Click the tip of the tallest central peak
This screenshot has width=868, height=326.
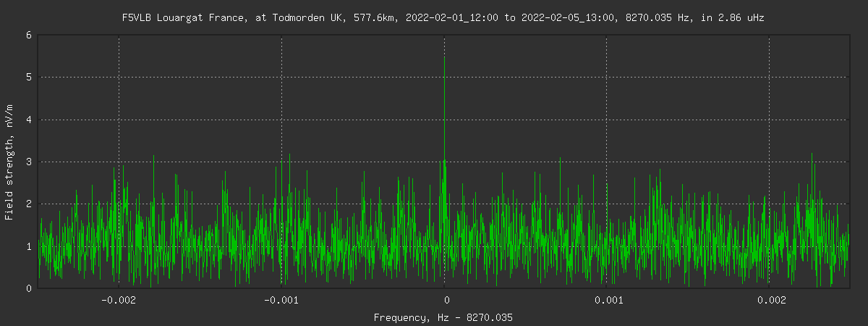tap(444, 58)
